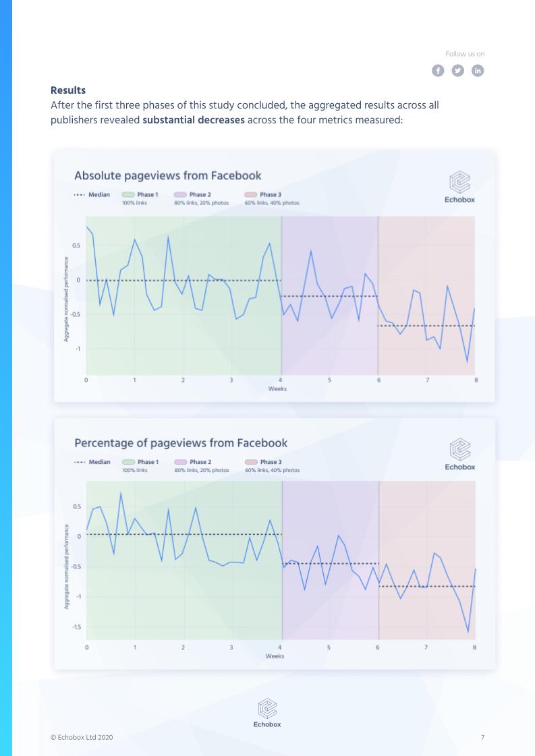Screen dimensions: 535x756
Task: Click the LinkedIn social icon
Action: 478,70
